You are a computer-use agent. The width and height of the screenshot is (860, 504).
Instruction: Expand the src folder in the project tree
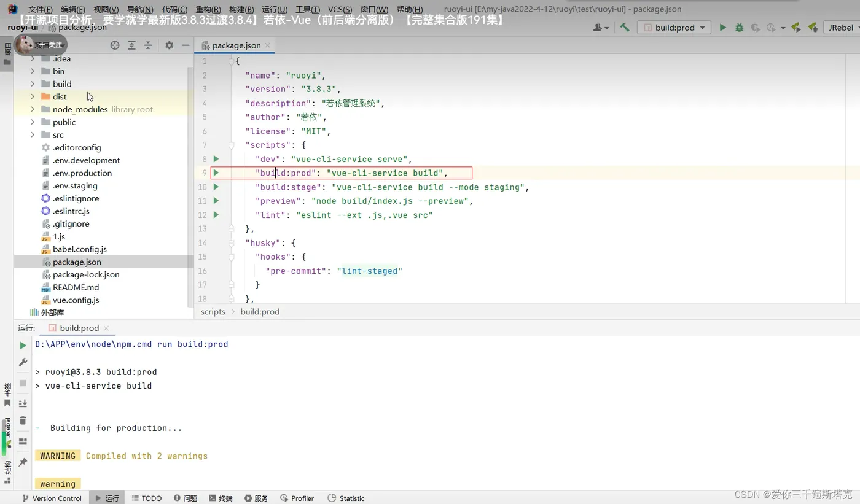pos(33,135)
